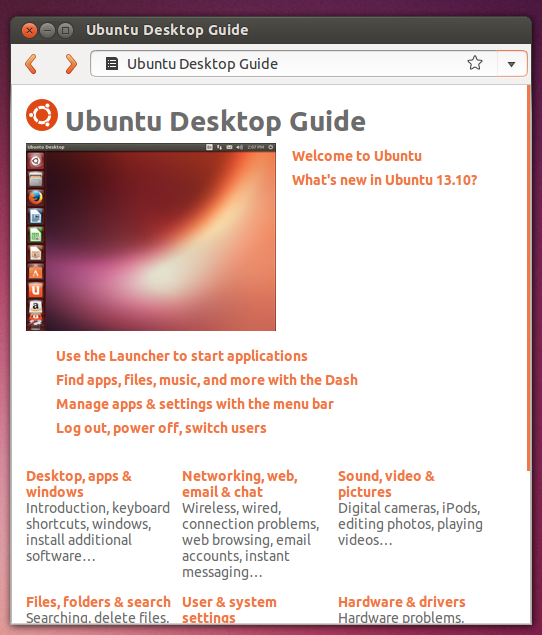Click the document list icon in location bar
The height and width of the screenshot is (635, 542).
point(112,64)
